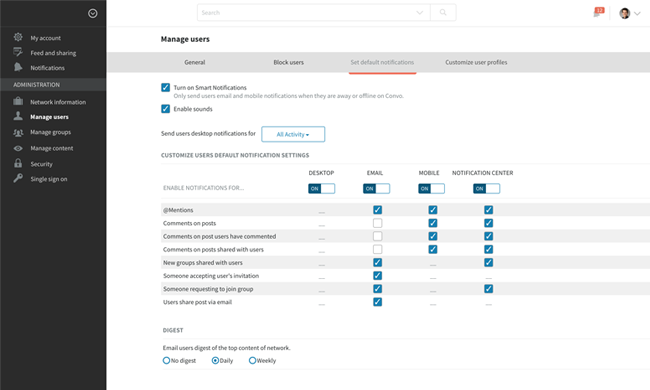Uncheck Email for Someone requesting to join group
650x390 pixels.
(x=377, y=289)
